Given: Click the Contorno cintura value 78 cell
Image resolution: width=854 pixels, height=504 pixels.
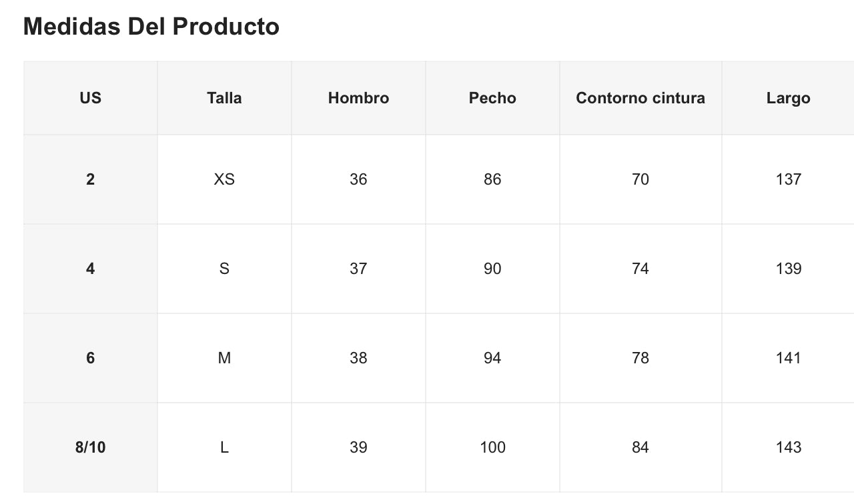Looking at the screenshot, I should pyautogui.click(x=640, y=358).
